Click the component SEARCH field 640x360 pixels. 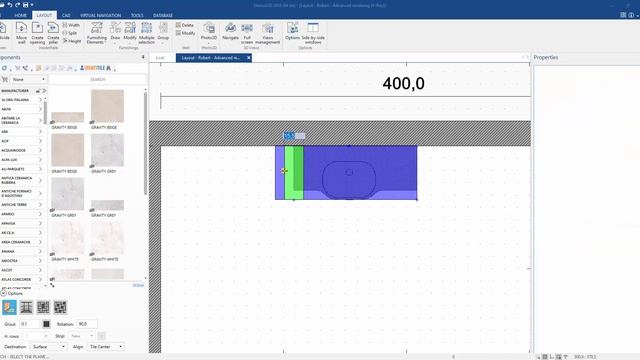(98, 79)
